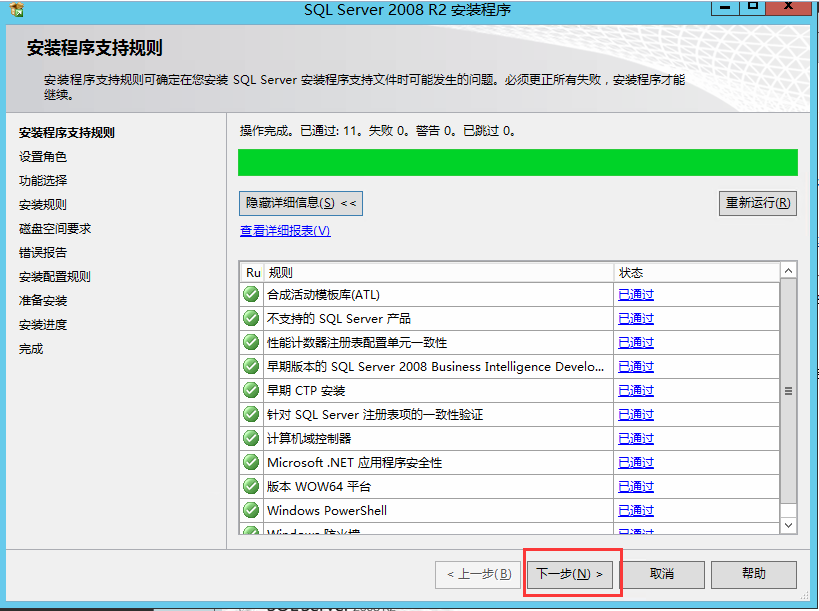Click rule text 早期版本的 SQL Server 2008 Business Intelligence Develo...

(436, 367)
